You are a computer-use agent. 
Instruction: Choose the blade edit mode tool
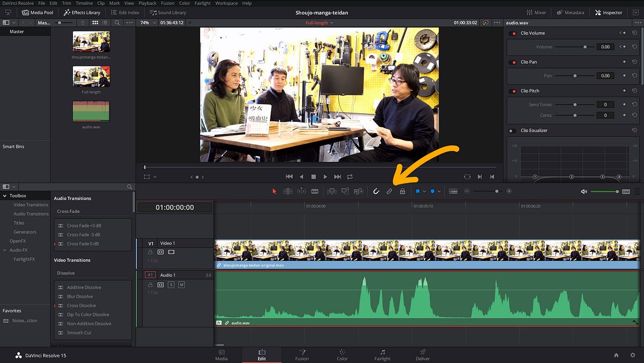tap(314, 191)
